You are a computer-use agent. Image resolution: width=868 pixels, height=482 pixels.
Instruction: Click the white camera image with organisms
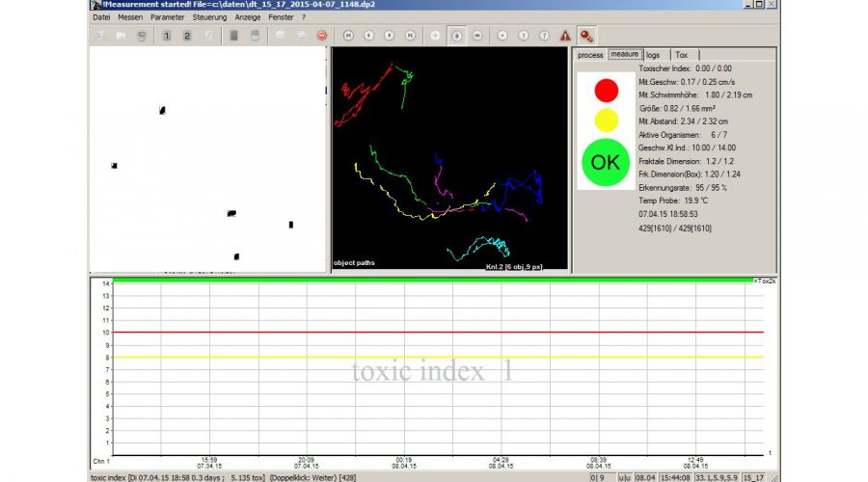click(207, 159)
